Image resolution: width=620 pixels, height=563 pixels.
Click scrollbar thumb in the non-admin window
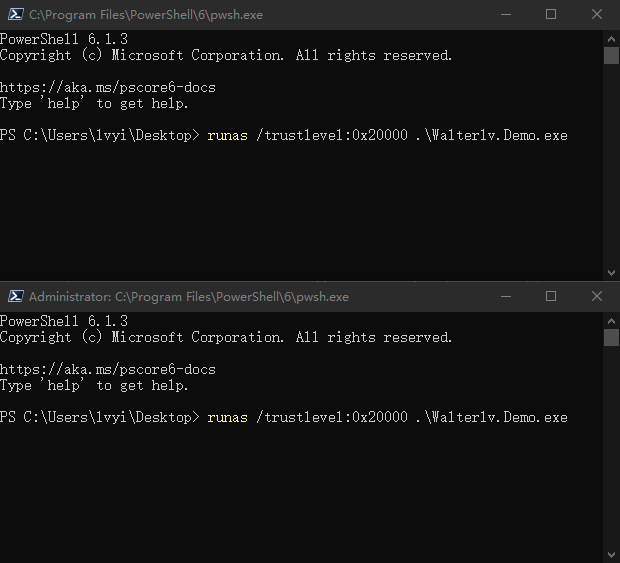coord(611,55)
